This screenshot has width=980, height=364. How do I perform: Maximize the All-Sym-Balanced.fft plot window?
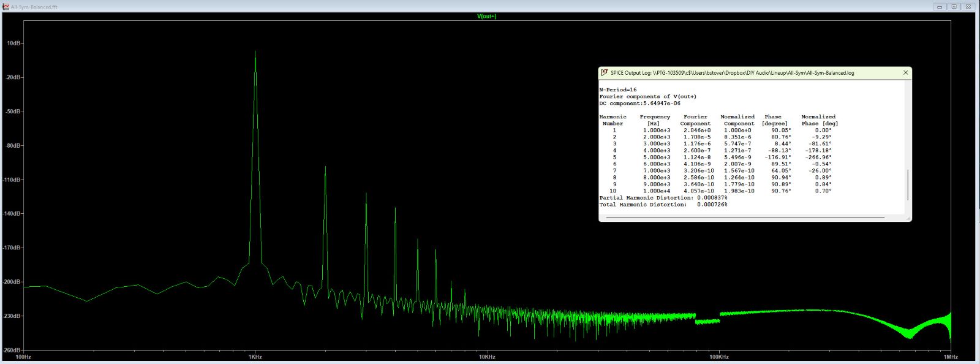954,7
